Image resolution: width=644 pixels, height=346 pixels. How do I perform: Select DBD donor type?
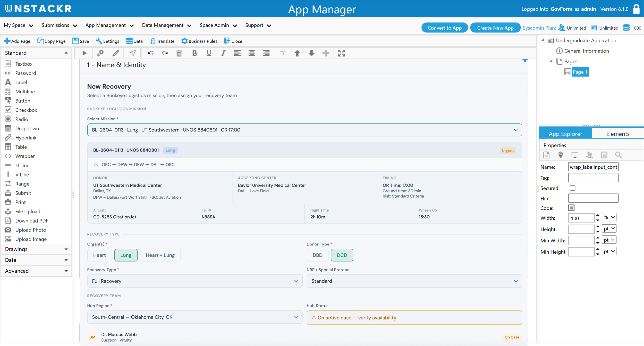pyautogui.click(x=317, y=255)
